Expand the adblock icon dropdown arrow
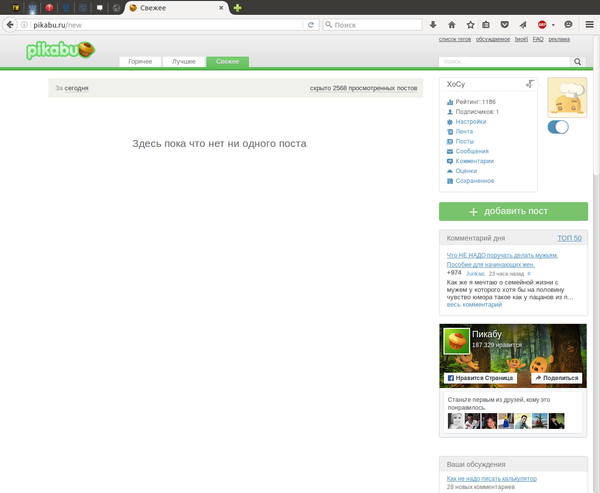600x493 pixels. pyautogui.click(x=553, y=24)
